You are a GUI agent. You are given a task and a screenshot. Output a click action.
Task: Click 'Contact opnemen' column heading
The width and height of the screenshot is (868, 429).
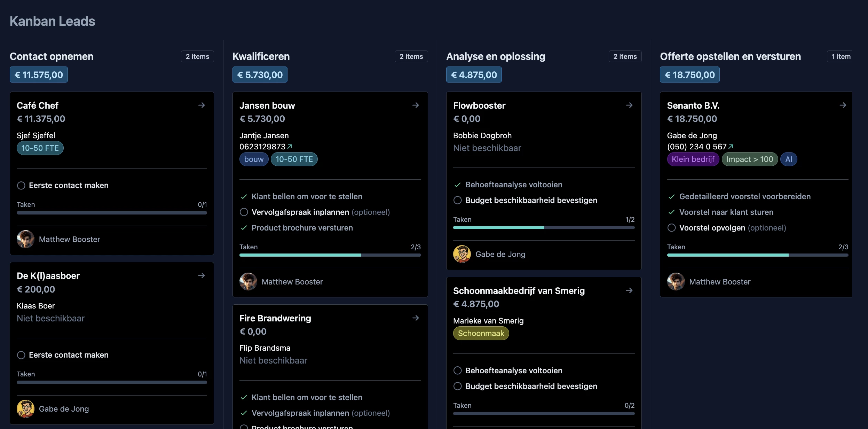tap(52, 56)
